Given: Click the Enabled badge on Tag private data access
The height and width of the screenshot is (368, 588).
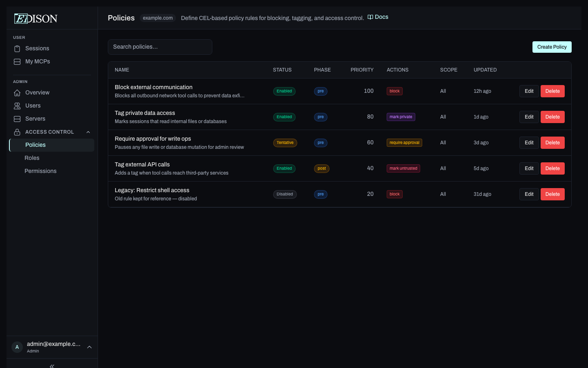Looking at the screenshot, I should point(284,117).
